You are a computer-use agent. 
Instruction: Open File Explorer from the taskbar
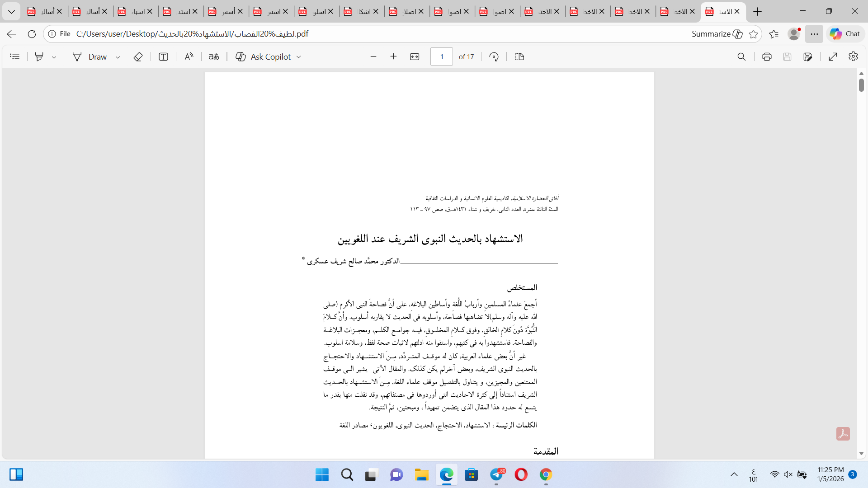click(421, 475)
